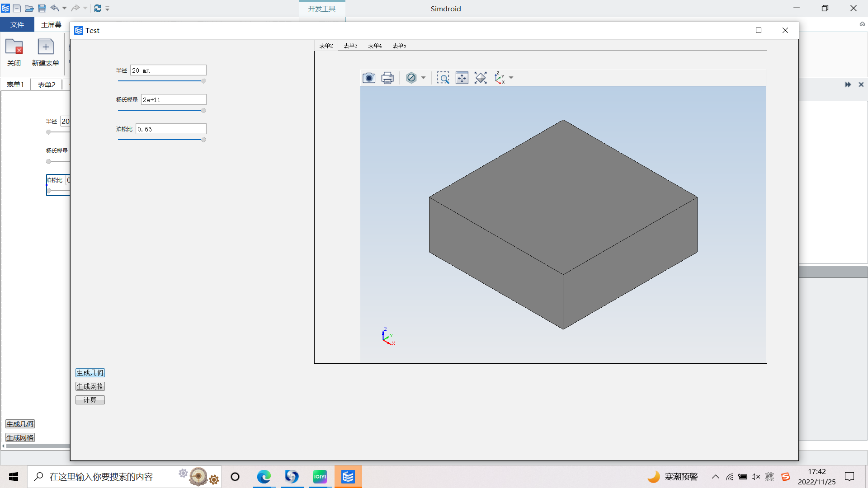Open the notification center icon

pyautogui.click(x=850, y=477)
